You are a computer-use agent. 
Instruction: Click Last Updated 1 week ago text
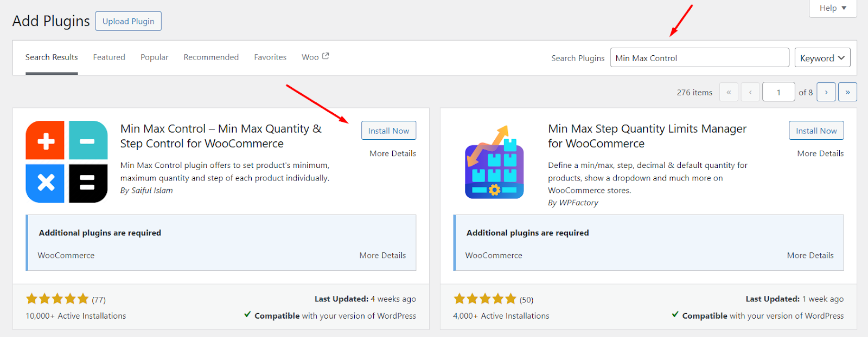point(795,299)
